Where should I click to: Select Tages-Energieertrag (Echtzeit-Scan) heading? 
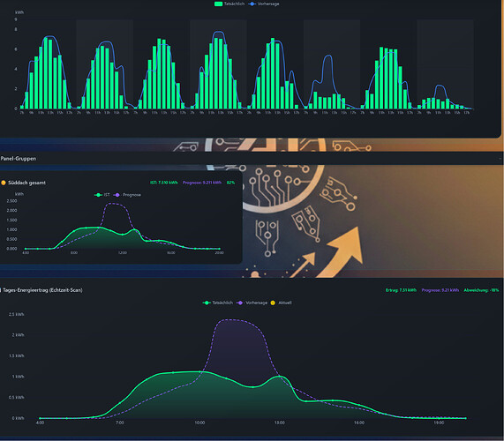(42, 290)
